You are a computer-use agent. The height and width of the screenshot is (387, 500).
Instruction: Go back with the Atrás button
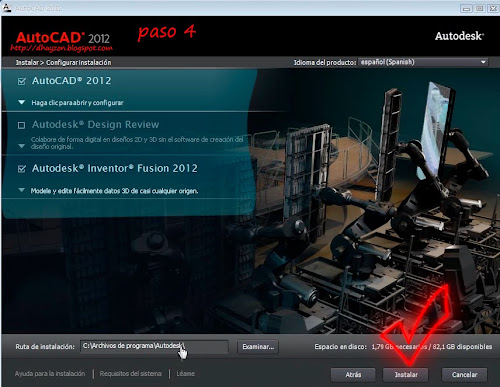[353, 375]
